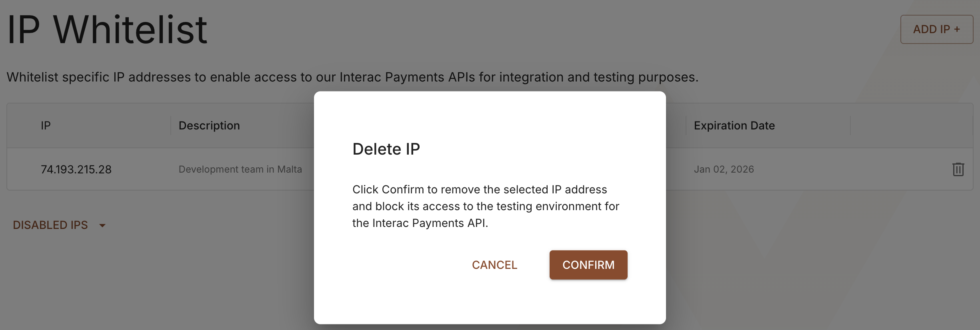Screen dimensions: 980x330
Task: Click the IP column header
Action: (45, 125)
